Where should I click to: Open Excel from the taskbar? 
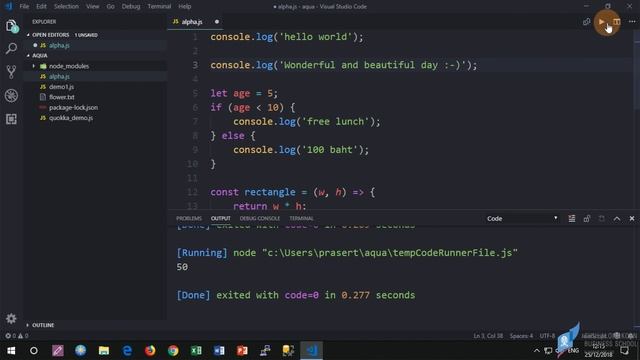click(x=196, y=351)
